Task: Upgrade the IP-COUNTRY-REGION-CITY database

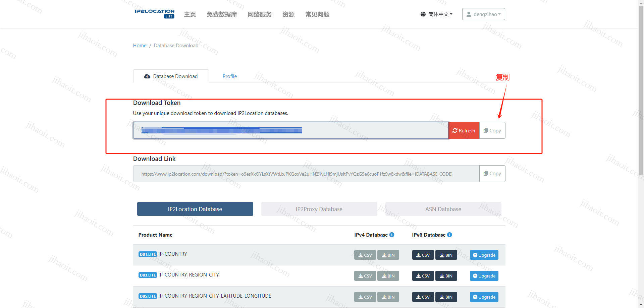Action: (x=484, y=276)
